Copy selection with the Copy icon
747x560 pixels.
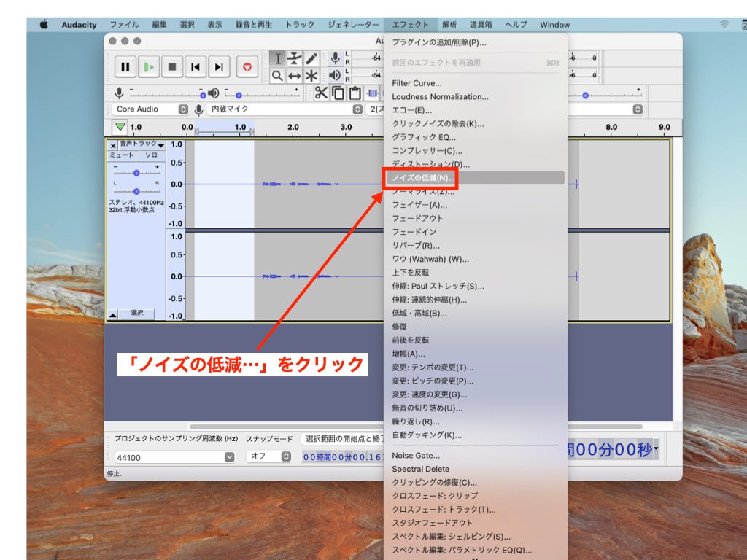338,93
